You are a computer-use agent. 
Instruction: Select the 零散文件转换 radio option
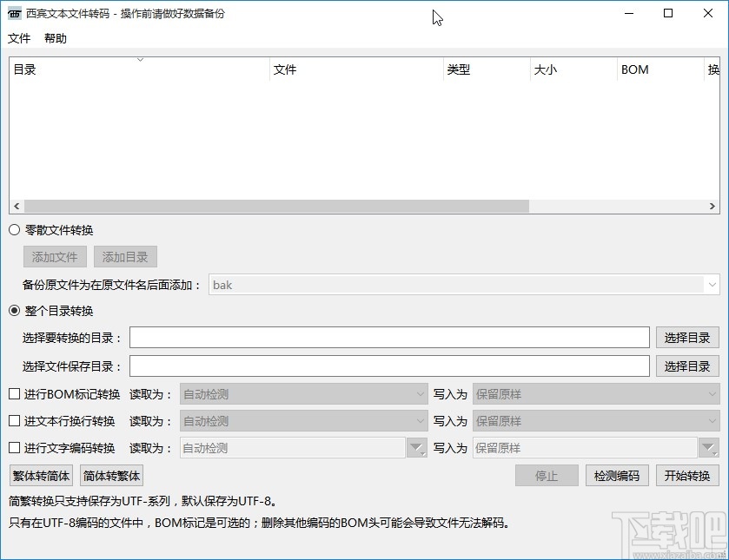13,229
